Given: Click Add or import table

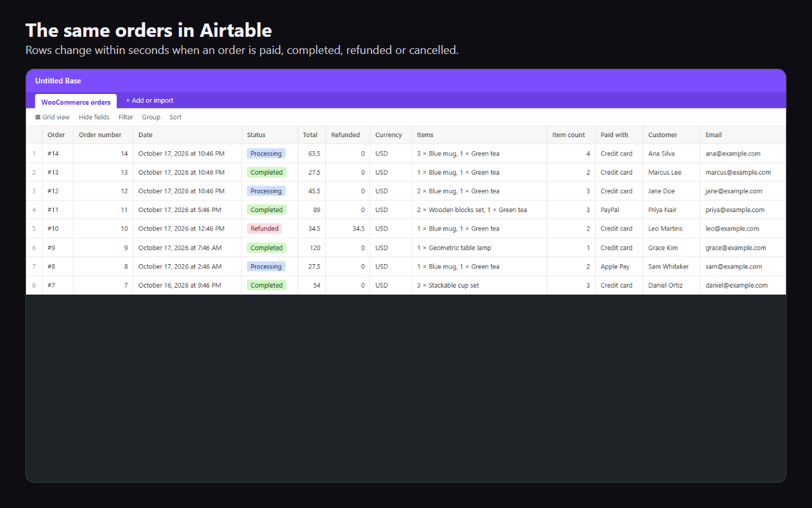Looking at the screenshot, I should (150, 100).
